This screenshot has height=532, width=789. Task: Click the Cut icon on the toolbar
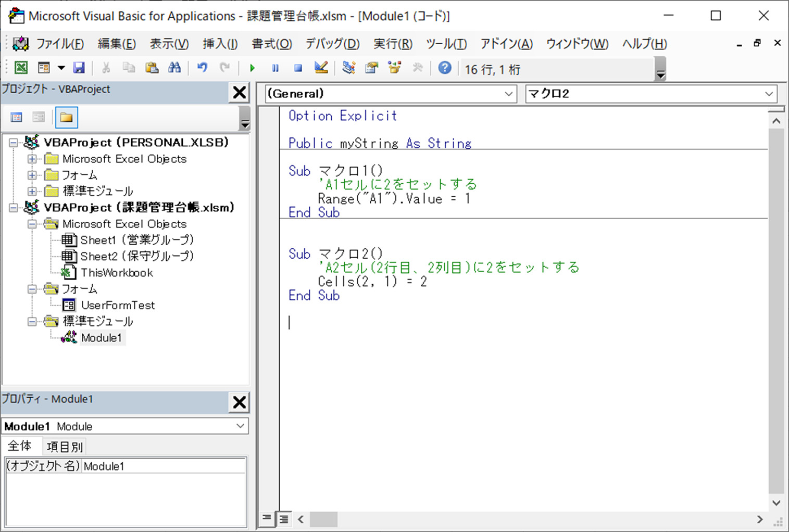(x=106, y=68)
